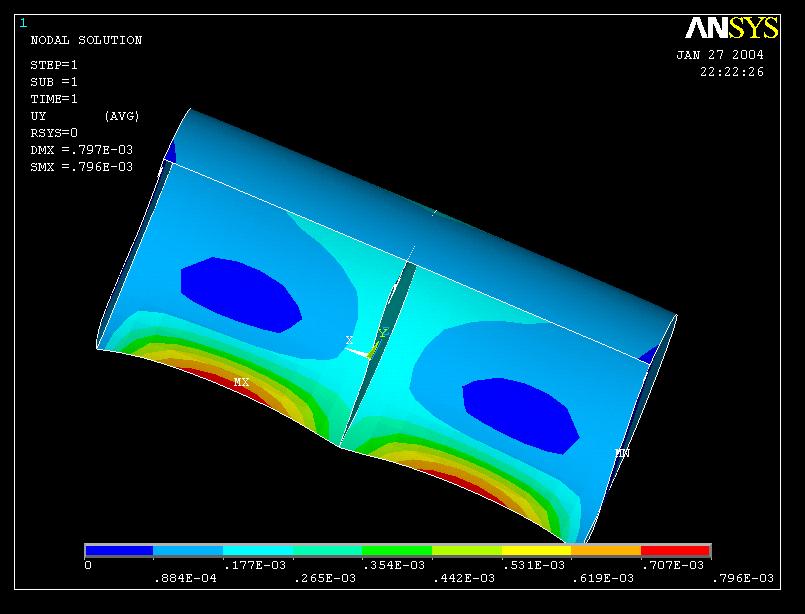Click the JAN 27 2004 date text
The height and width of the screenshot is (614, 805).
point(720,55)
